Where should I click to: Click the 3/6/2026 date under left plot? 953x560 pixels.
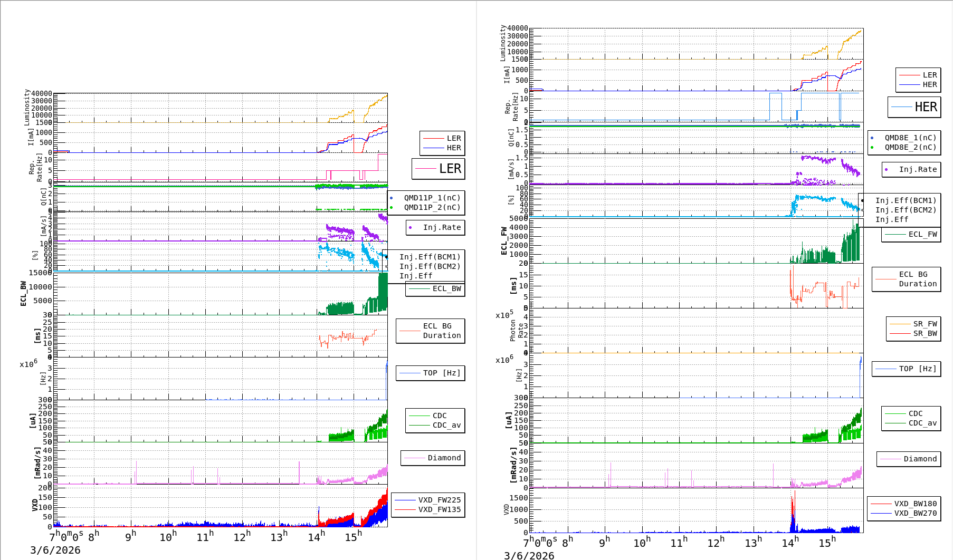point(55,550)
